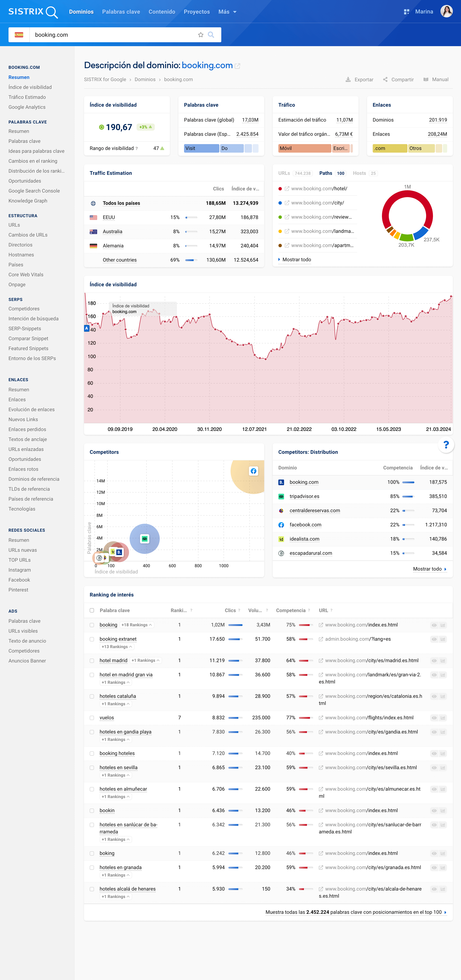Open tripadvisor.es competitor link
This screenshot has width=461, height=980.
304,496
